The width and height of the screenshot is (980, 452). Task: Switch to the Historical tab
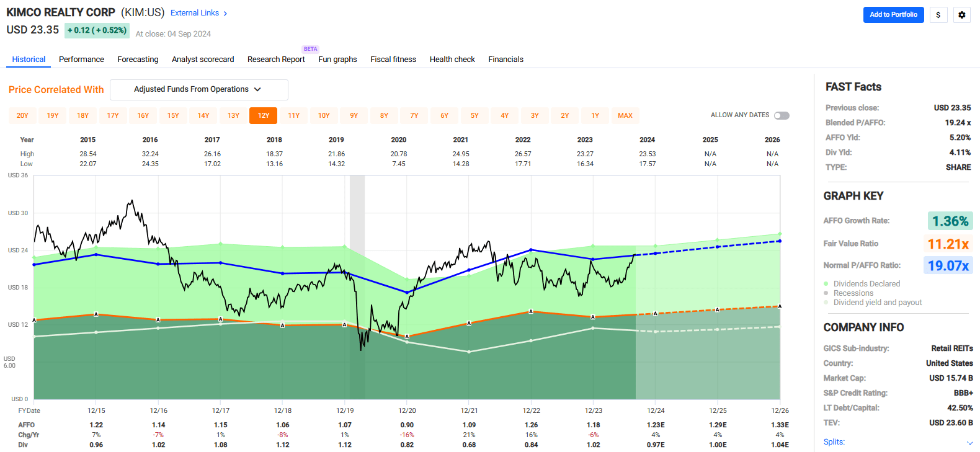[29, 60]
